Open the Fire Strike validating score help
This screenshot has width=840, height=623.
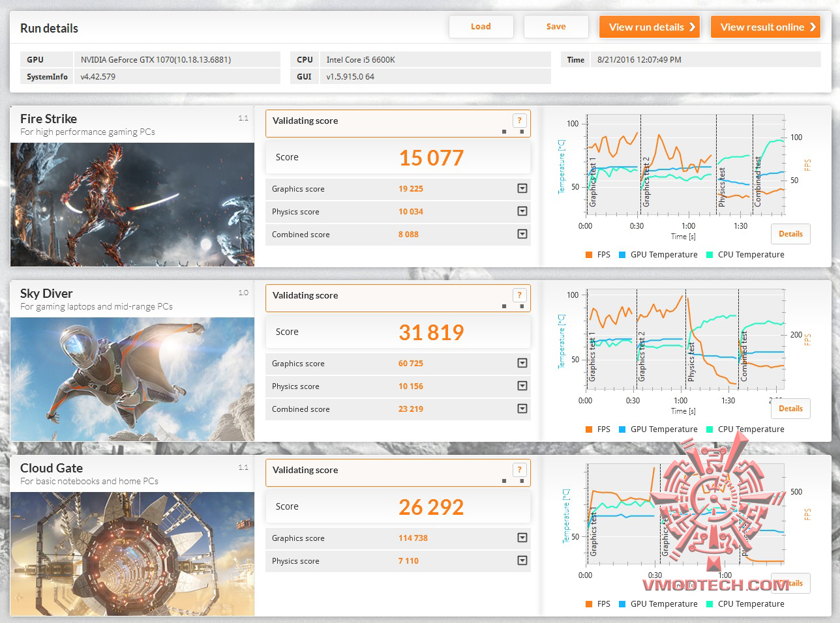click(x=519, y=121)
